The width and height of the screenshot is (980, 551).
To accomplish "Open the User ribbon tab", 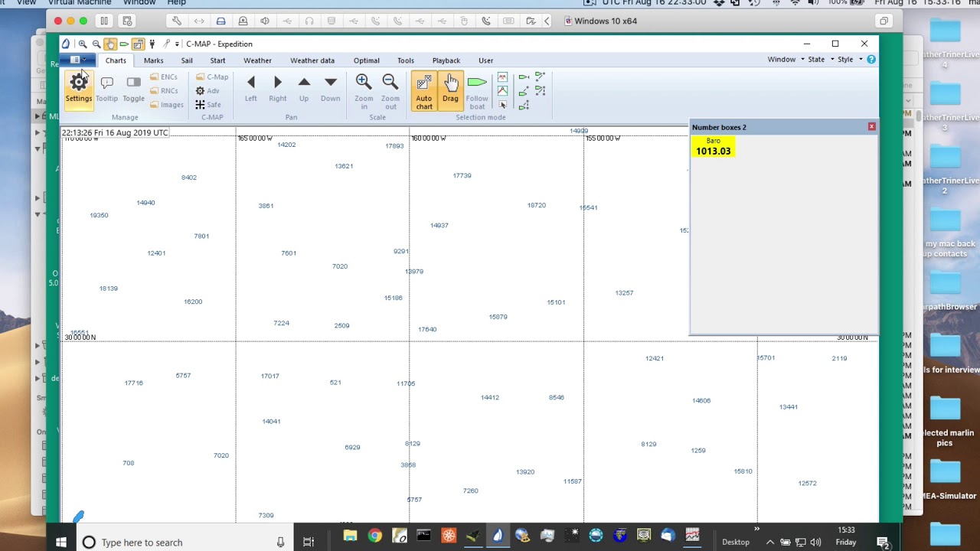I will click(486, 60).
